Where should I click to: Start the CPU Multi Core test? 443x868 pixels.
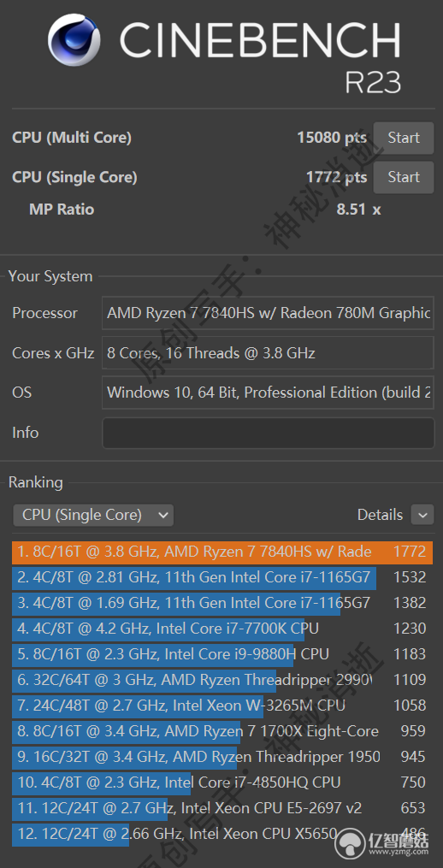[x=403, y=138]
